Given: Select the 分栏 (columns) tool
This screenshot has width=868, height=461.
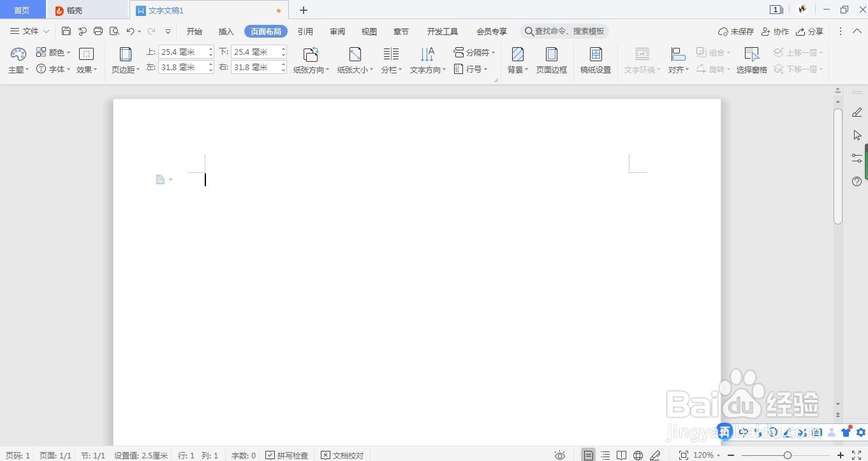Looking at the screenshot, I should (x=390, y=59).
